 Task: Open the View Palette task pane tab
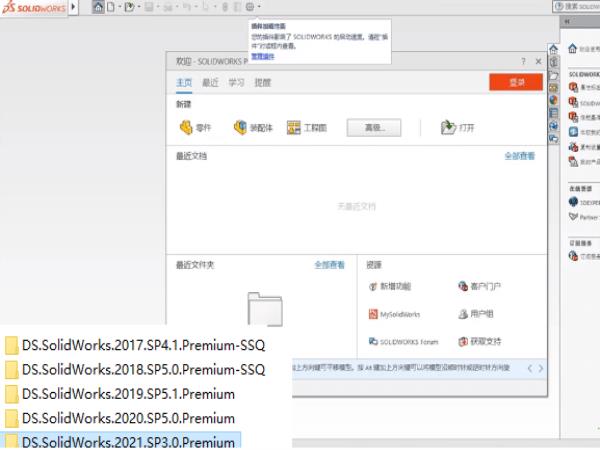coord(554,88)
